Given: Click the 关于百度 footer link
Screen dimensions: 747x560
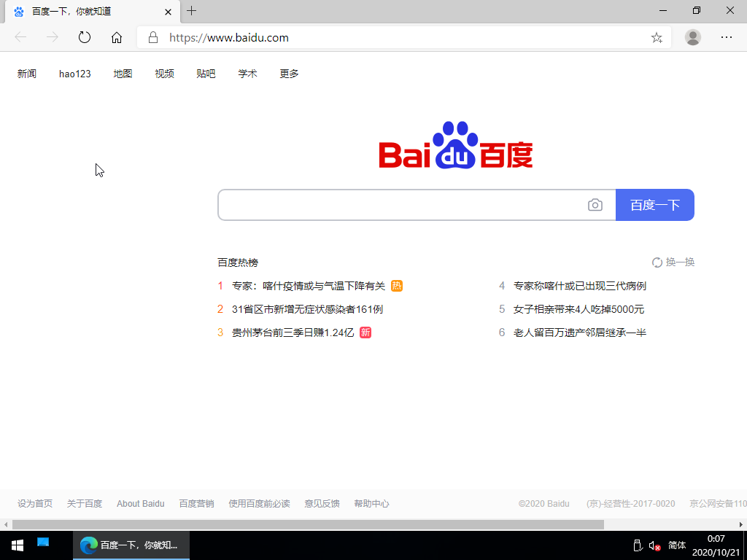Looking at the screenshot, I should [85, 503].
